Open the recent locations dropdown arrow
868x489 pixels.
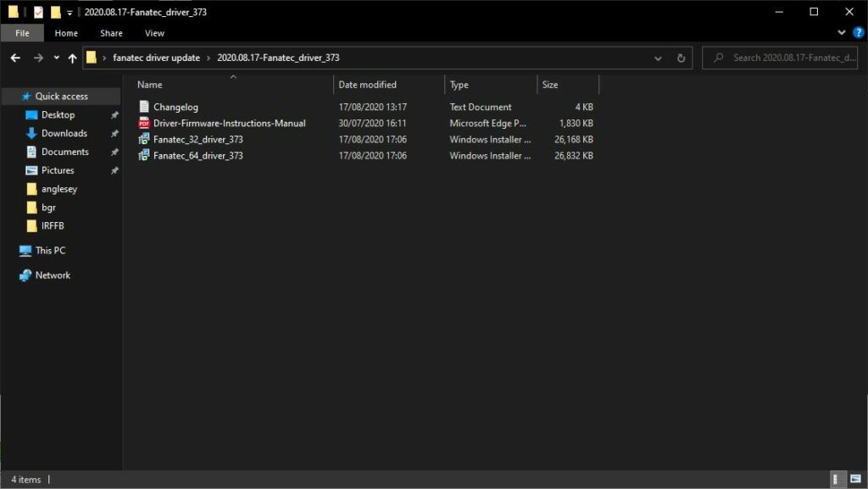point(57,58)
